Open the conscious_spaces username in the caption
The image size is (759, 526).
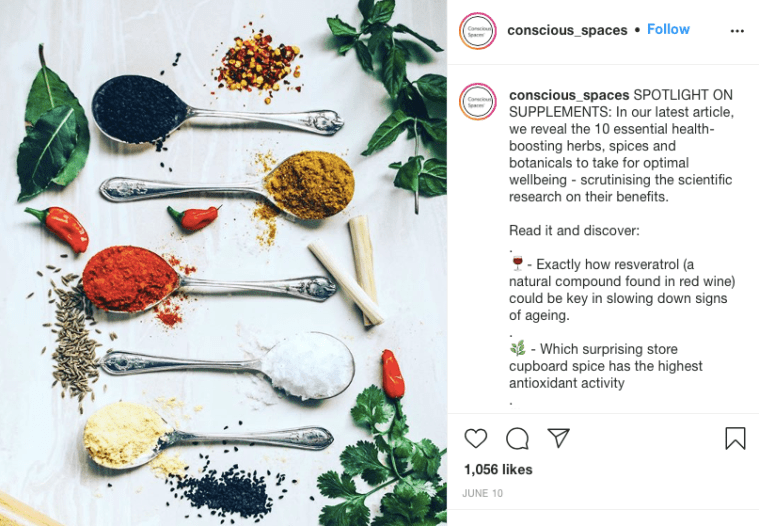(x=569, y=95)
